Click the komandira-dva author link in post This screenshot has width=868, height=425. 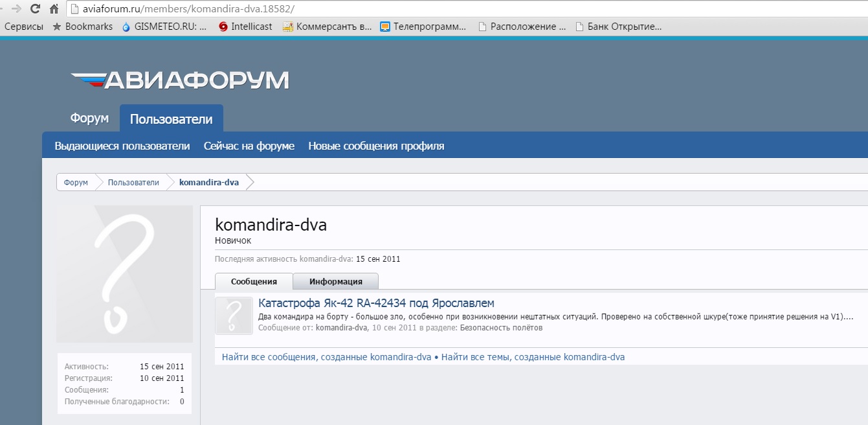pyautogui.click(x=341, y=328)
